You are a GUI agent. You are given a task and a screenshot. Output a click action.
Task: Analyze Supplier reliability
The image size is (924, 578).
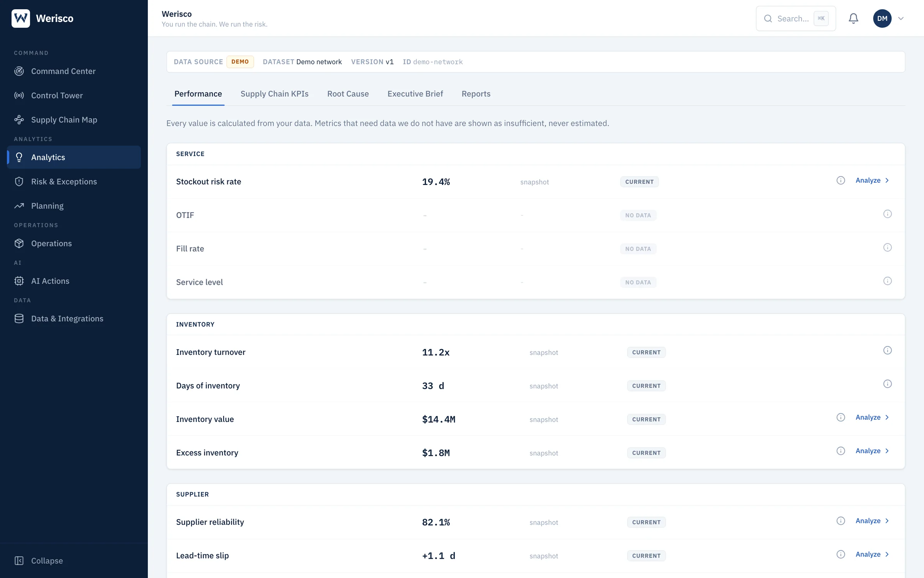872,521
